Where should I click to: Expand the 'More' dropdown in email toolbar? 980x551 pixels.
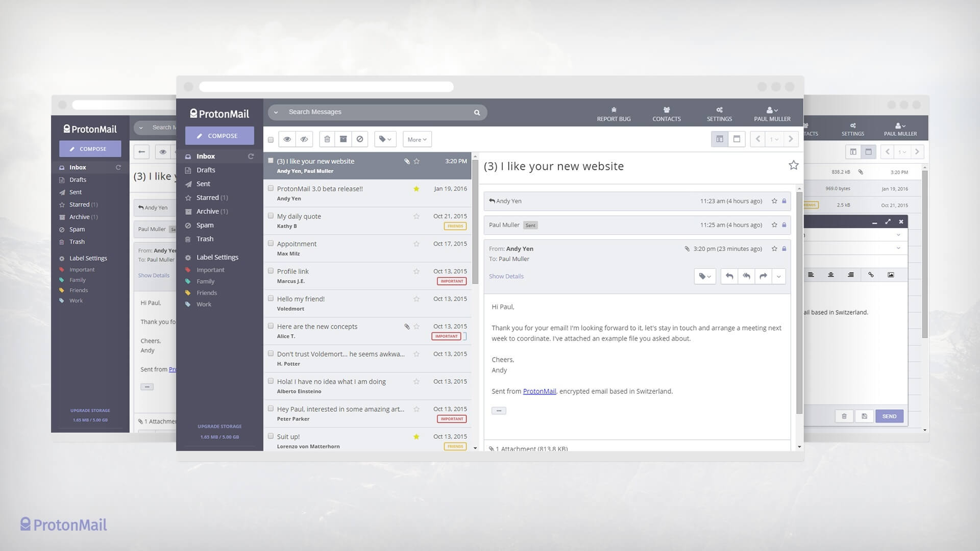[x=415, y=139]
